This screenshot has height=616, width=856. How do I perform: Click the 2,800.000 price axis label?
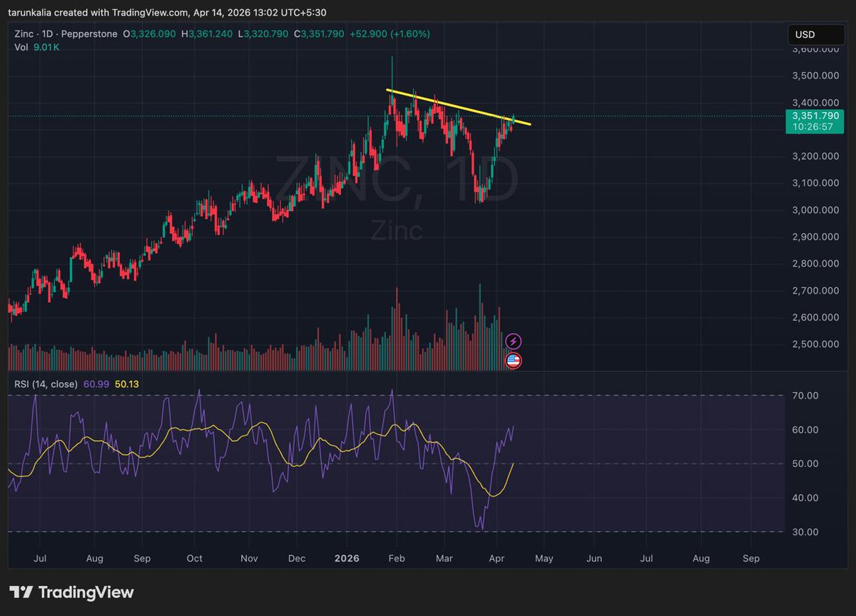tap(814, 264)
